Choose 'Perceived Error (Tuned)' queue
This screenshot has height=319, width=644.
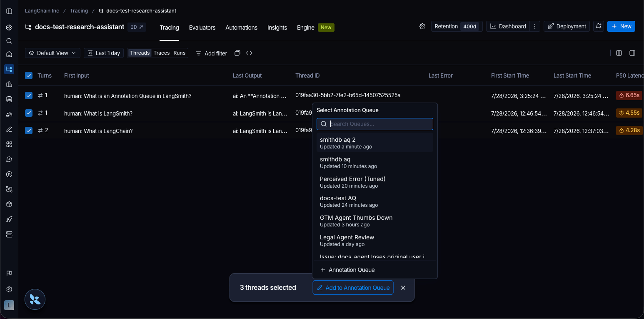point(375,182)
